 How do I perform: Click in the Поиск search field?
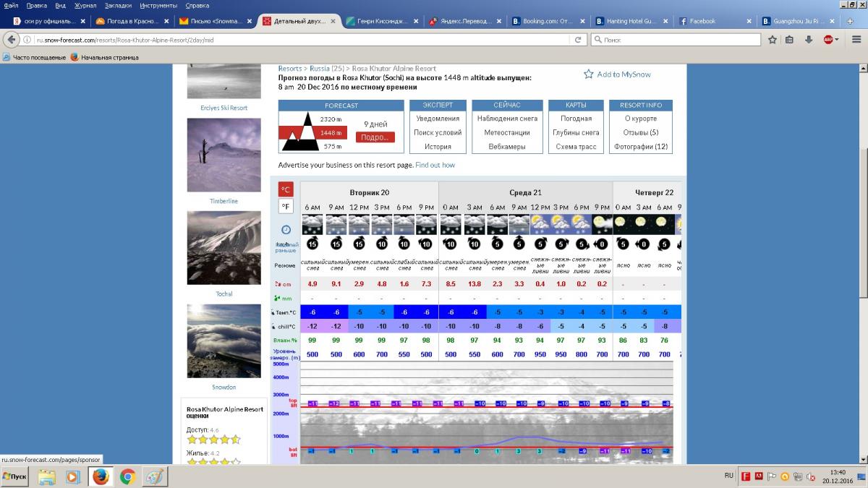pos(676,40)
